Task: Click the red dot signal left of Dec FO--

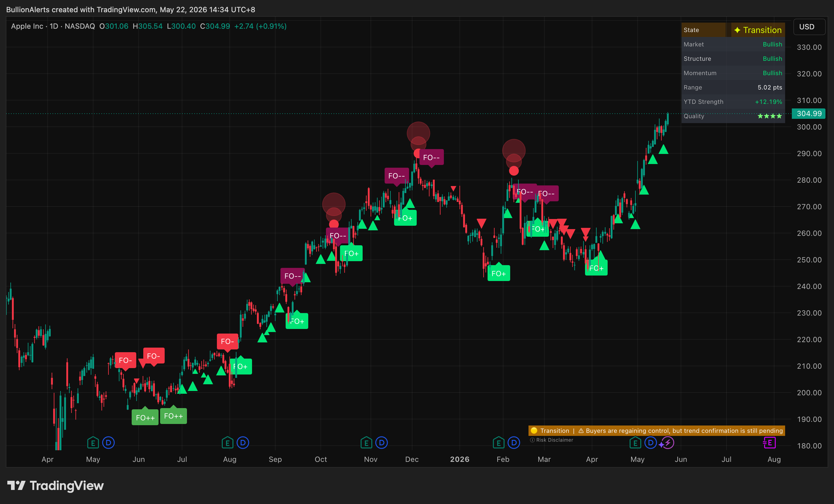Action: [x=418, y=153]
